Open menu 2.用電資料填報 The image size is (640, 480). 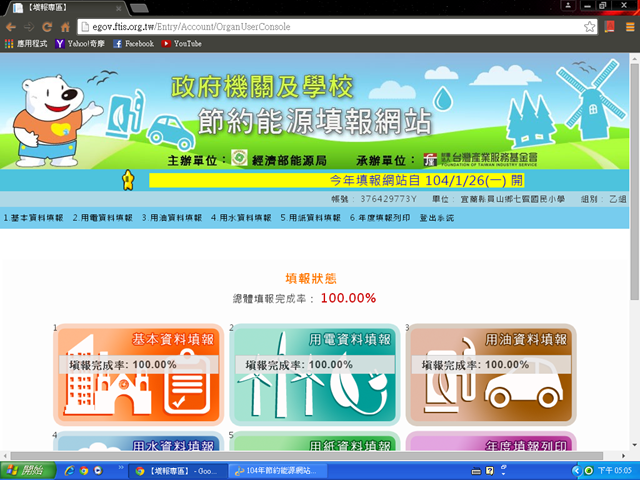pyautogui.click(x=103, y=218)
